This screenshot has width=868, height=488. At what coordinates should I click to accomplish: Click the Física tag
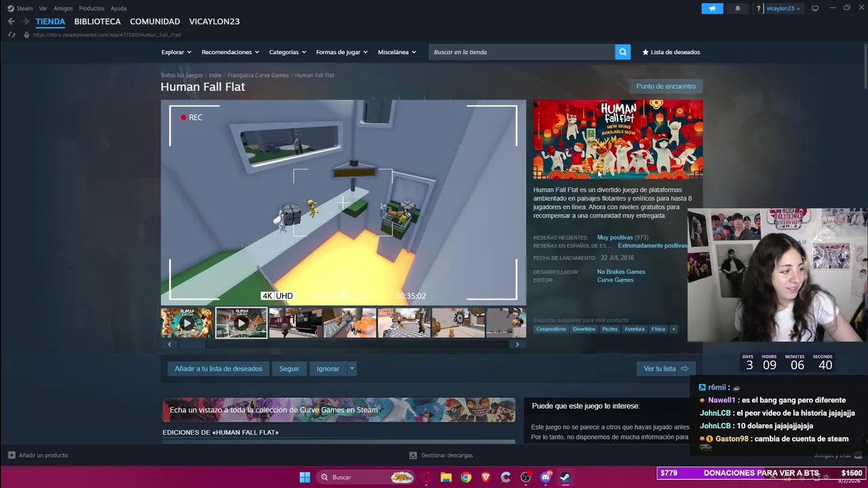click(x=658, y=329)
